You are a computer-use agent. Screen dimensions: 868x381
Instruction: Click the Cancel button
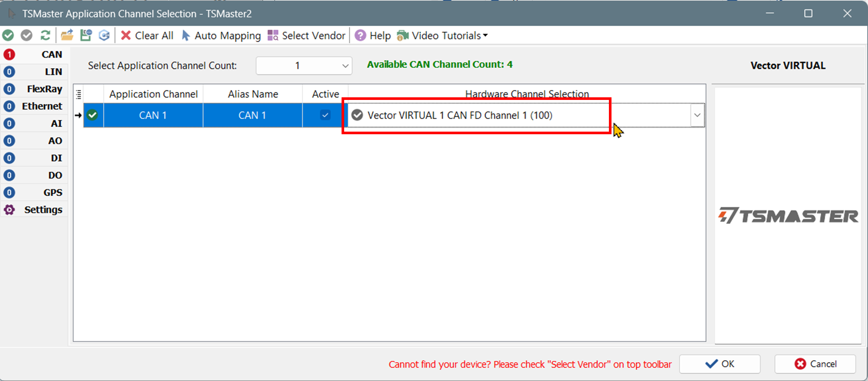tap(815, 364)
